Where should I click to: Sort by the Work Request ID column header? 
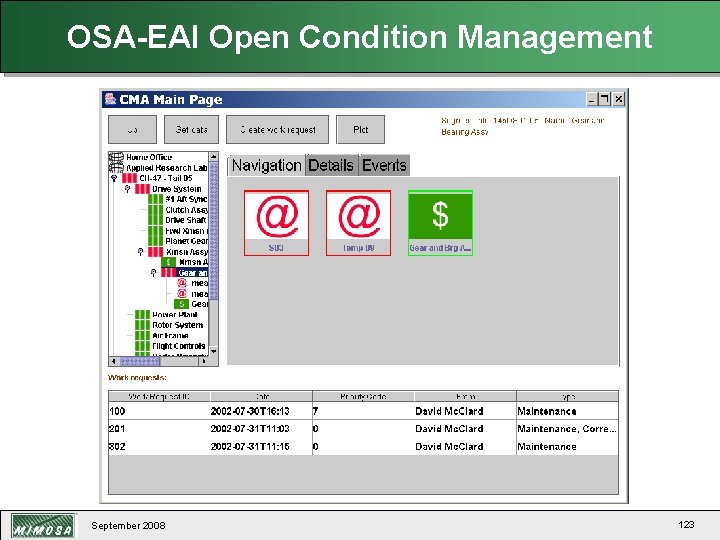159,396
